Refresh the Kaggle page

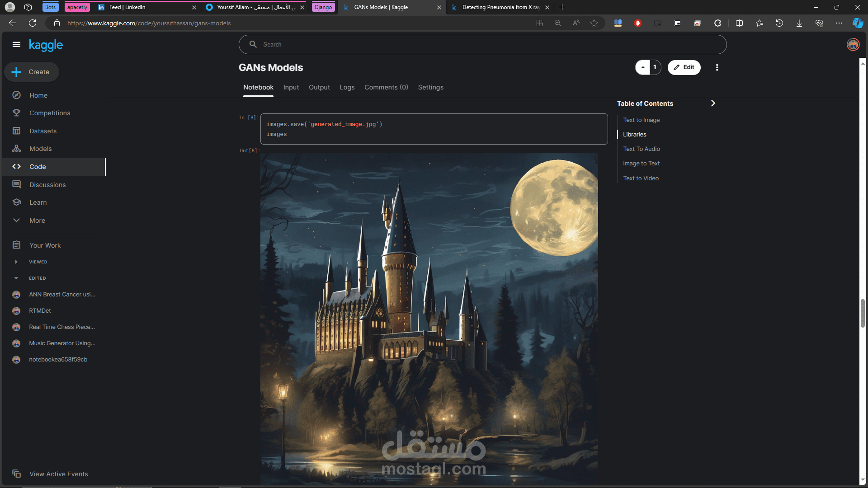tap(33, 23)
